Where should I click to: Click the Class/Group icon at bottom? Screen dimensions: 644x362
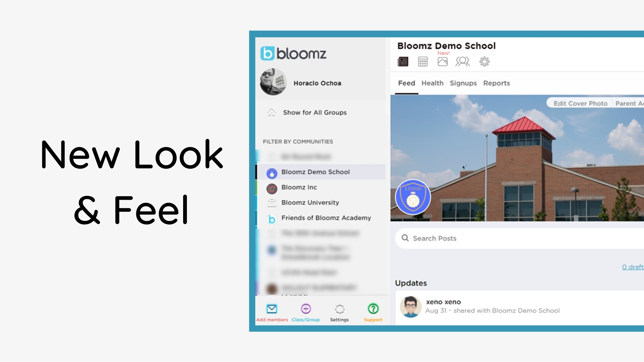pyautogui.click(x=305, y=309)
